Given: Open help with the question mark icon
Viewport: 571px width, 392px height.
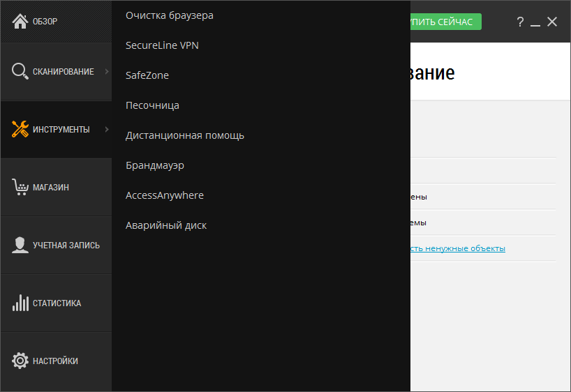Looking at the screenshot, I should [520, 22].
